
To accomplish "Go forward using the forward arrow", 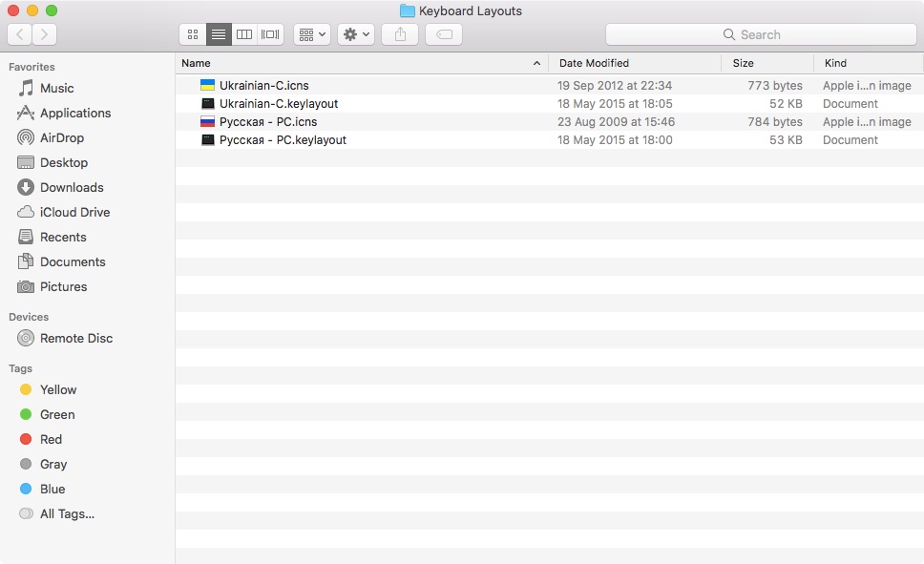I will point(44,34).
